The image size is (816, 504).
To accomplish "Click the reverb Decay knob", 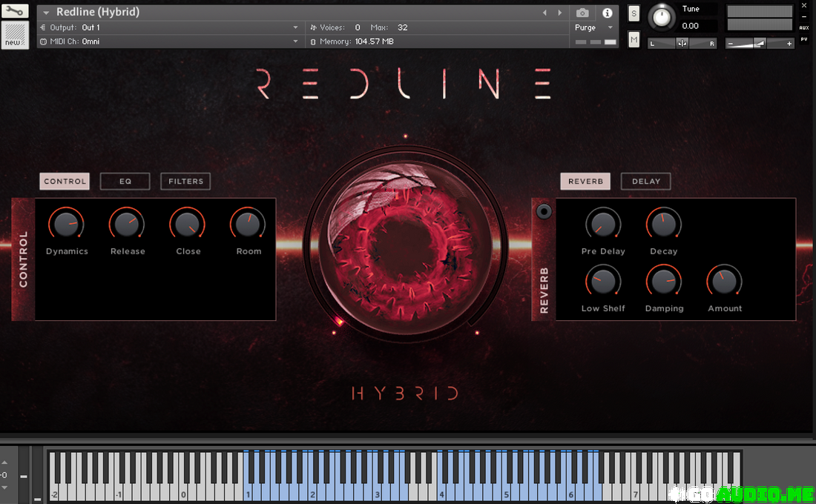I will tap(664, 223).
